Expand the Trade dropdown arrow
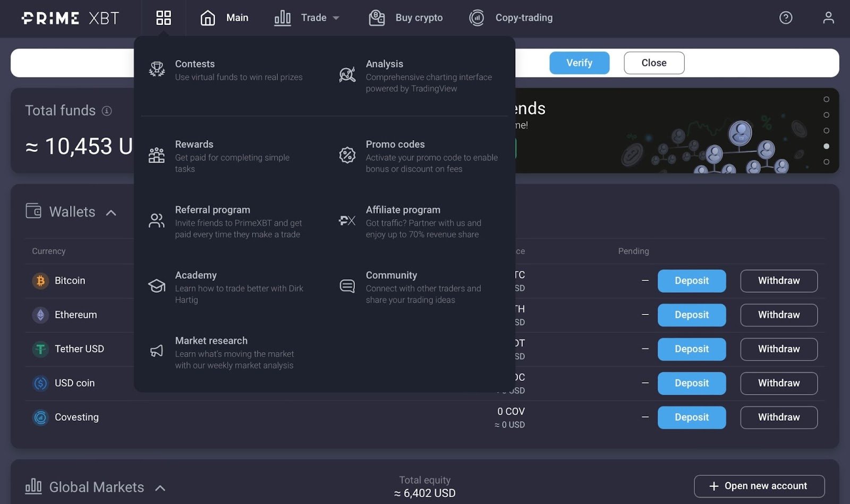Screen dimensions: 850x504 point(336,18)
